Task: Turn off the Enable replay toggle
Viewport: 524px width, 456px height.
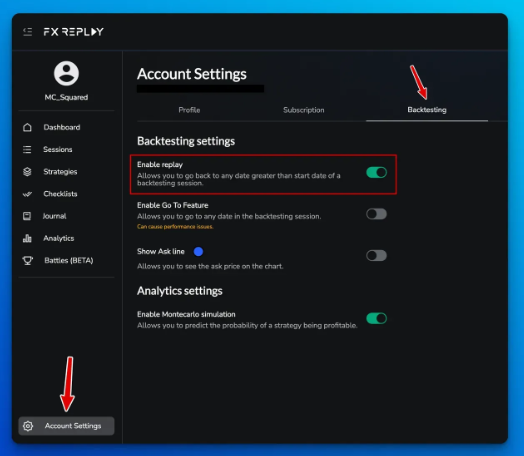Action: (377, 172)
